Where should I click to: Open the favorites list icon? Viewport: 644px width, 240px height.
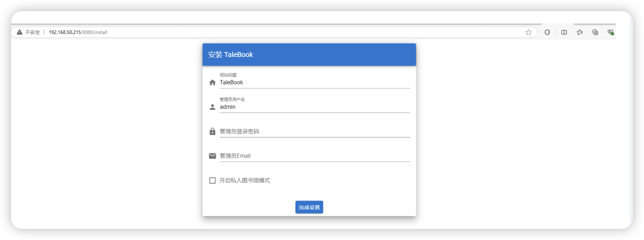[x=580, y=32]
